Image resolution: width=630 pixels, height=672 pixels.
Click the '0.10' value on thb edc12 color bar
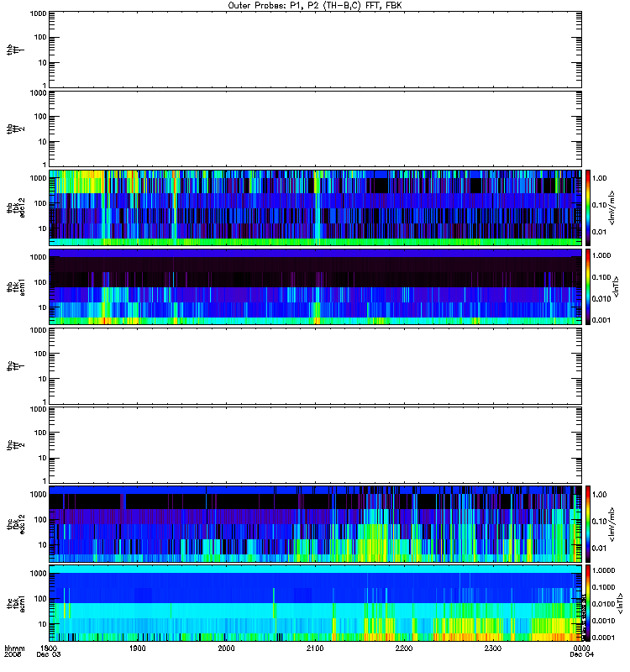(600, 205)
